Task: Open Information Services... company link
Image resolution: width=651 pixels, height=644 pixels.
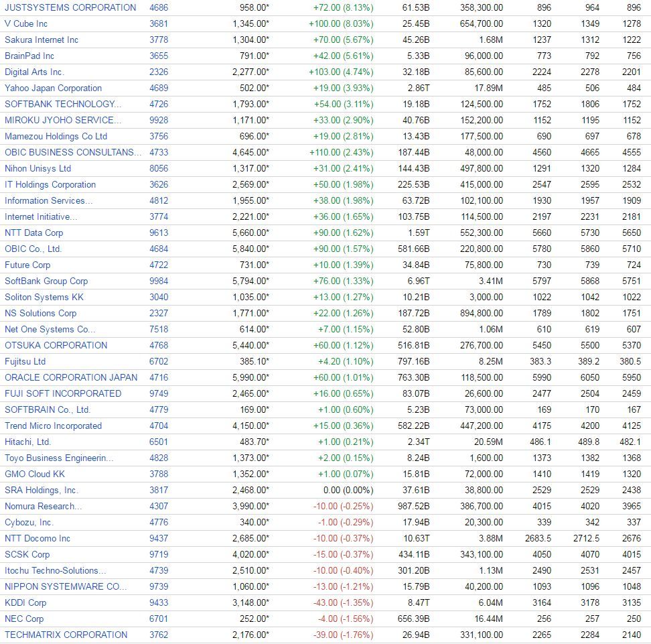Action: [49, 200]
